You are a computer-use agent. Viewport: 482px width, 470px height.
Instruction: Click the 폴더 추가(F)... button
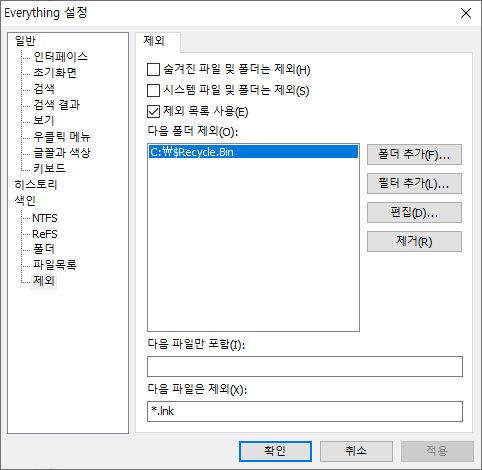[x=414, y=154]
